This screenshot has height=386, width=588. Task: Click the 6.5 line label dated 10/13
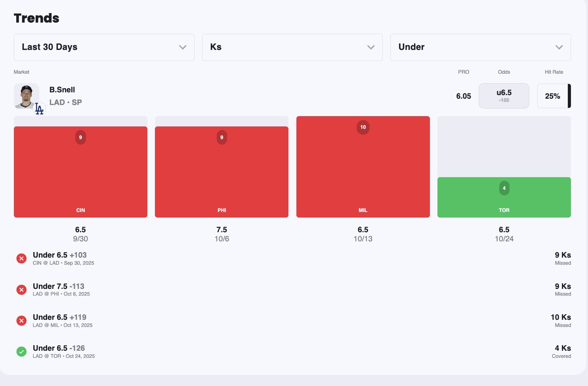[363, 230]
